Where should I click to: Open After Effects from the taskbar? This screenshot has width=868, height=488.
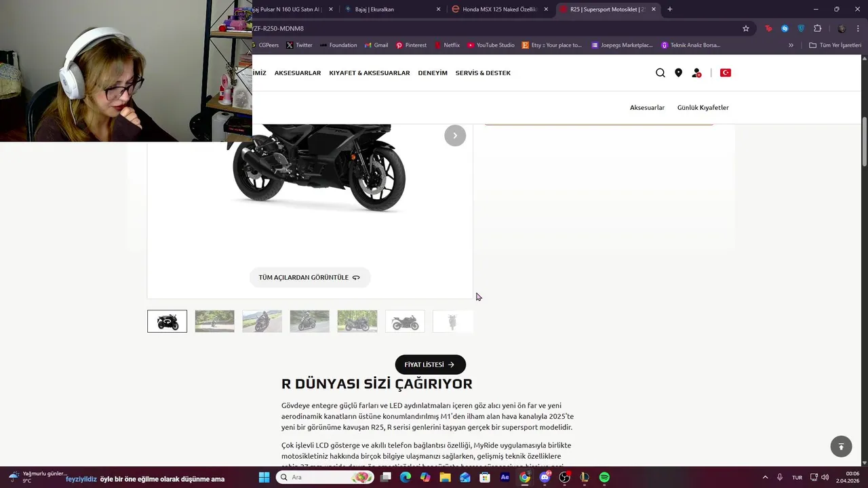(505, 477)
